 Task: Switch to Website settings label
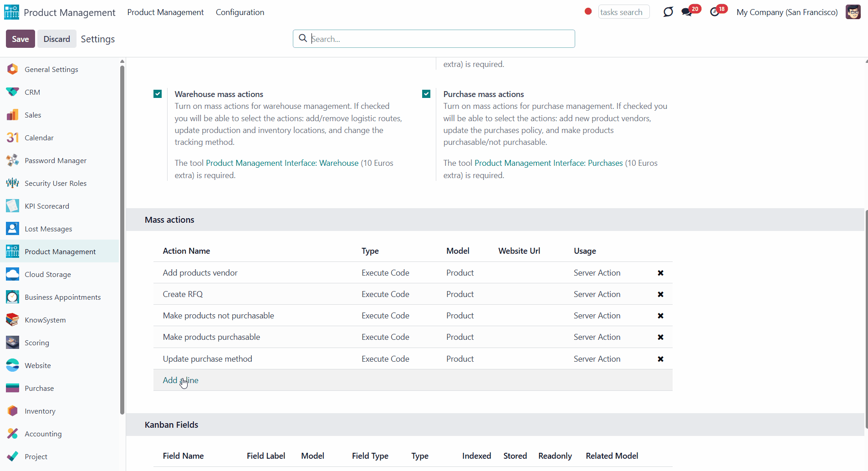(x=38, y=365)
